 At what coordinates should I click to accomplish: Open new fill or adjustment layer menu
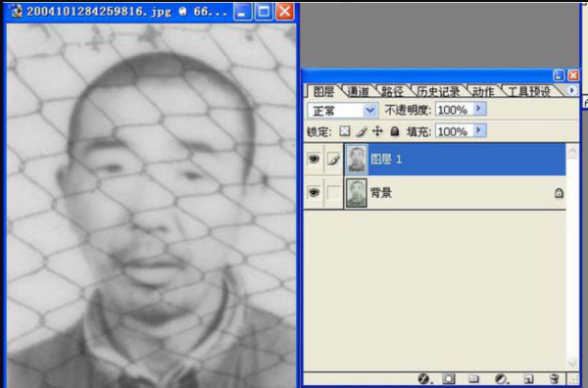pyautogui.click(x=501, y=379)
